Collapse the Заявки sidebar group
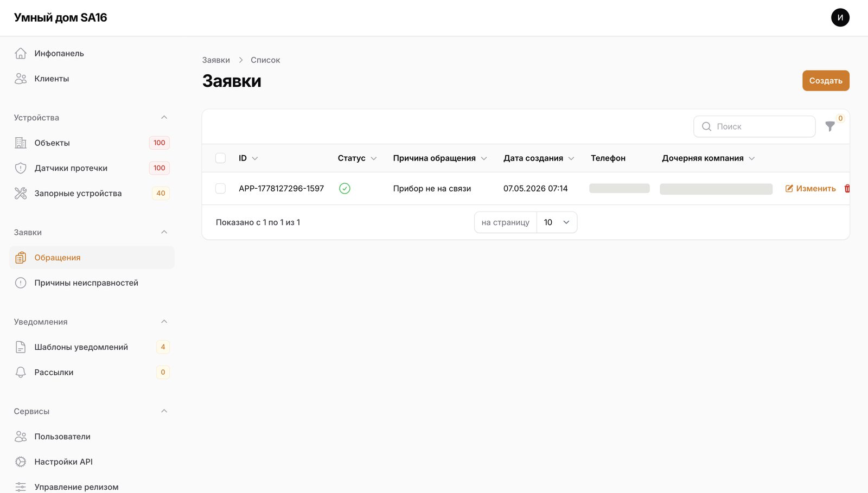 (x=164, y=232)
